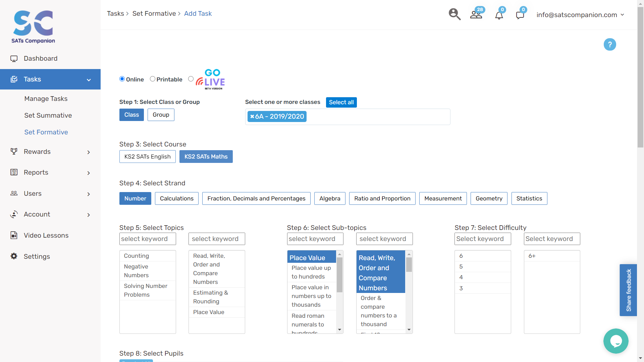Click the Read, Write sub-topics list down arrow
This screenshot has height=362, width=644.
click(x=409, y=330)
